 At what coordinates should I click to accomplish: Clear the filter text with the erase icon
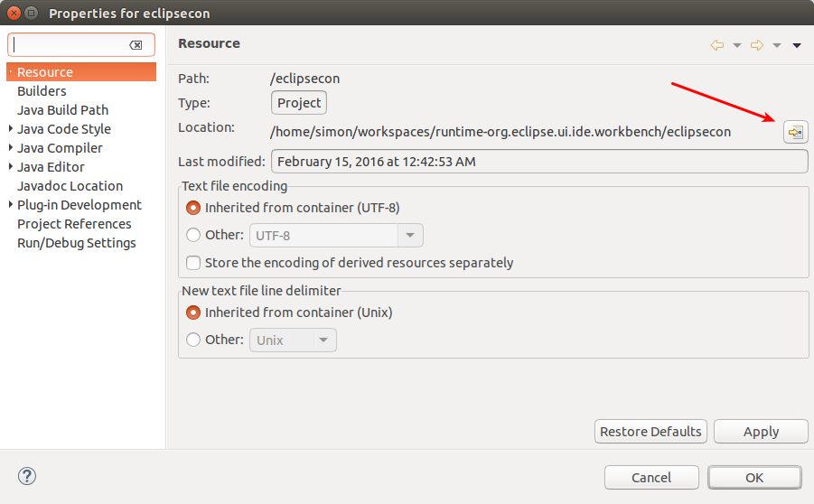(x=136, y=45)
